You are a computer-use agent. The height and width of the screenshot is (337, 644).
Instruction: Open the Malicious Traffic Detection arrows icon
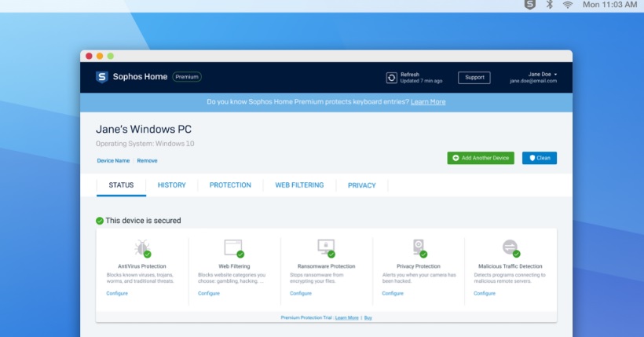tap(511, 248)
